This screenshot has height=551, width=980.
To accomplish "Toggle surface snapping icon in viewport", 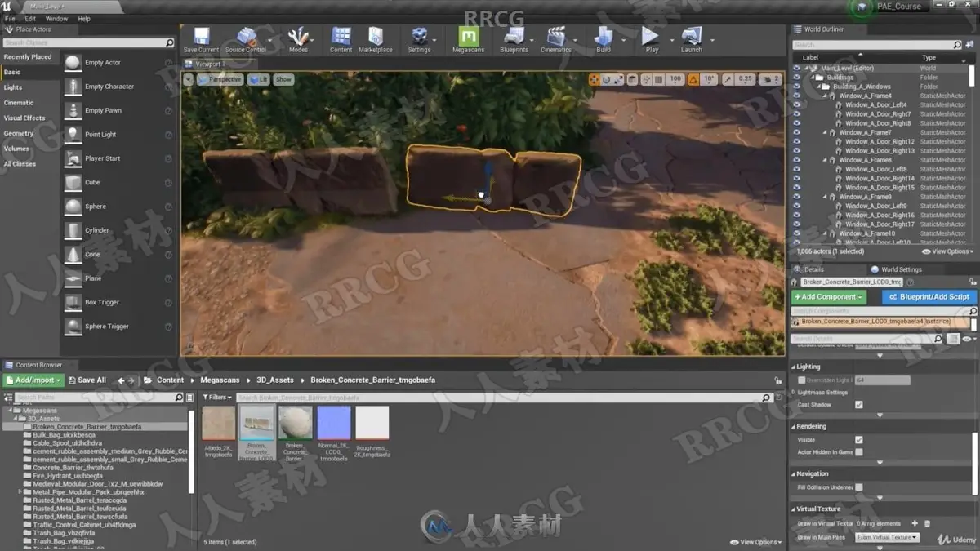I will tap(646, 79).
